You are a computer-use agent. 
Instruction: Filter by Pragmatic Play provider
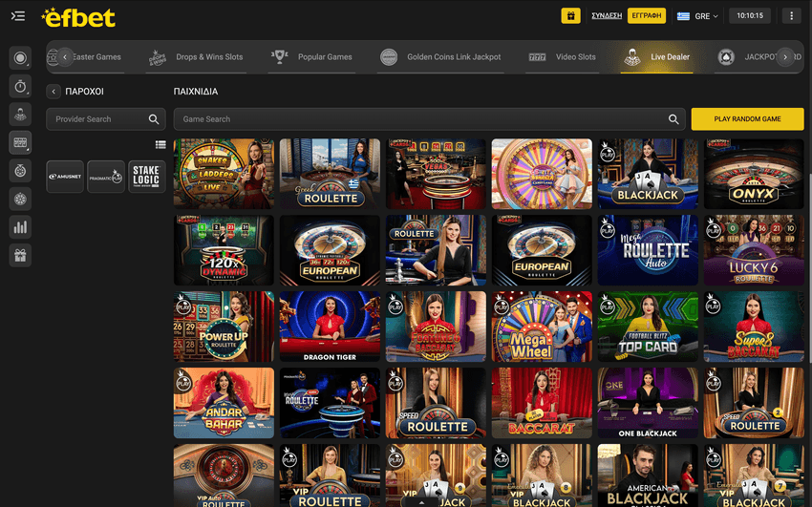(x=106, y=177)
